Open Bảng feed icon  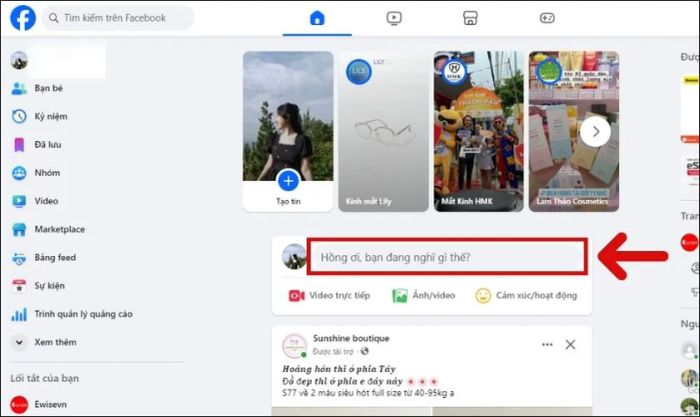[19, 258]
